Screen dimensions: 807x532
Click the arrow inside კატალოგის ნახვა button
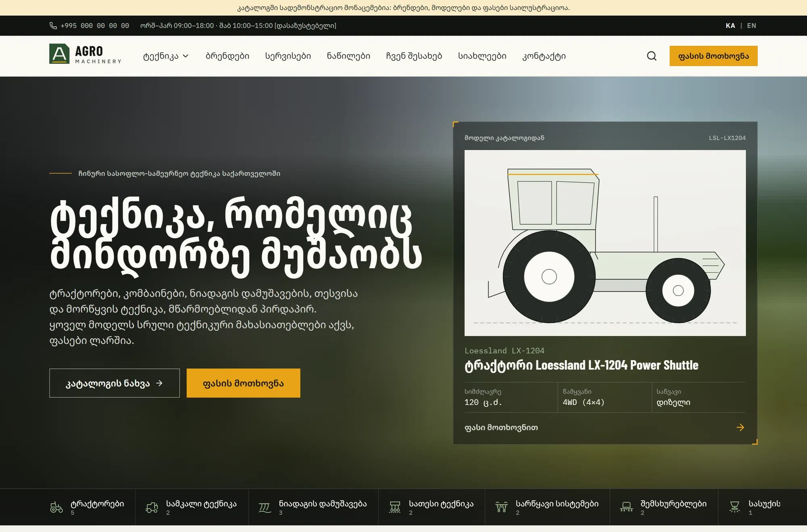(x=159, y=383)
